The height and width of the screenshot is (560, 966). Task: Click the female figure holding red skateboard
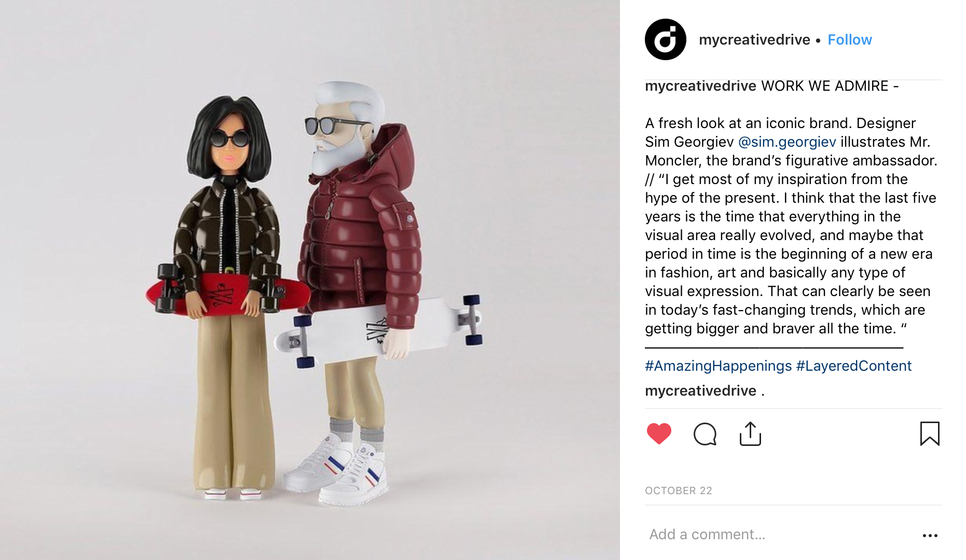coord(228,296)
